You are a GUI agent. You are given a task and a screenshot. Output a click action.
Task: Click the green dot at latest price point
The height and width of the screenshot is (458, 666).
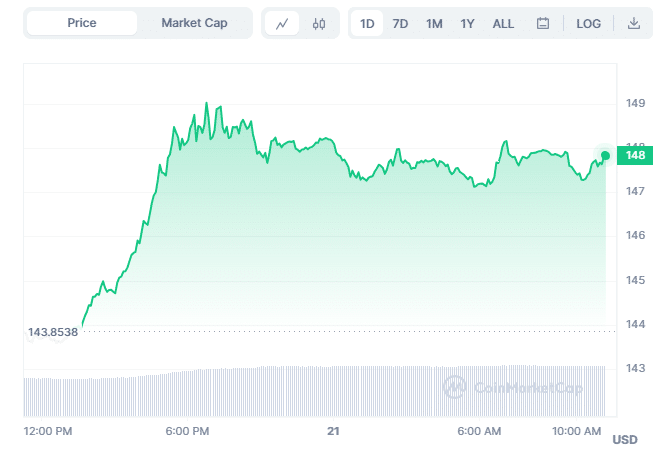pyautogui.click(x=606, y=156)
